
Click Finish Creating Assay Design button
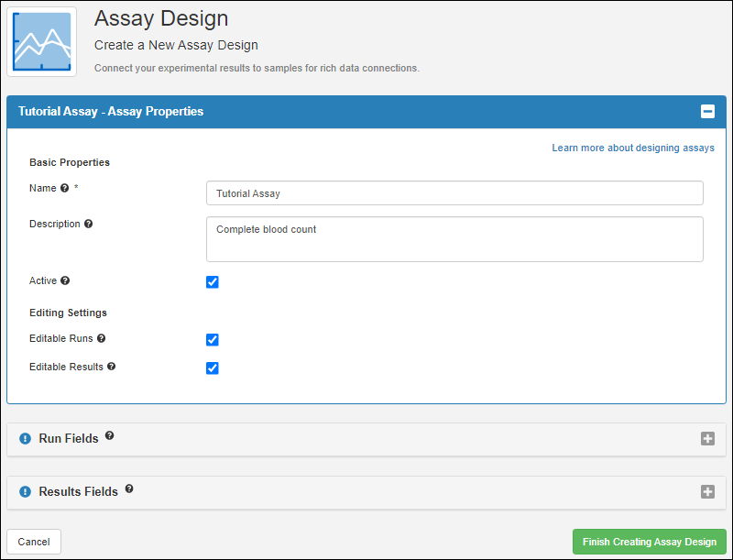pyautogui.click(x=649, y=542)
